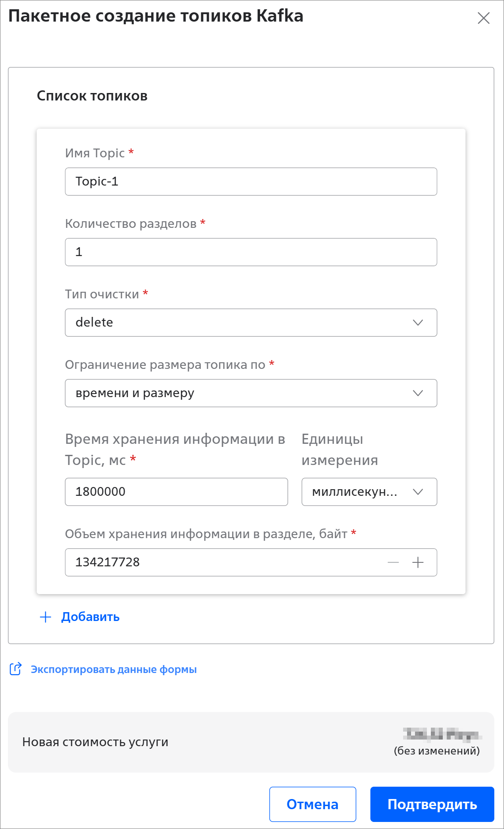This screenshot has width=504, height=829.
Task: Focus the Имя Topic input field
Action: 251,182
